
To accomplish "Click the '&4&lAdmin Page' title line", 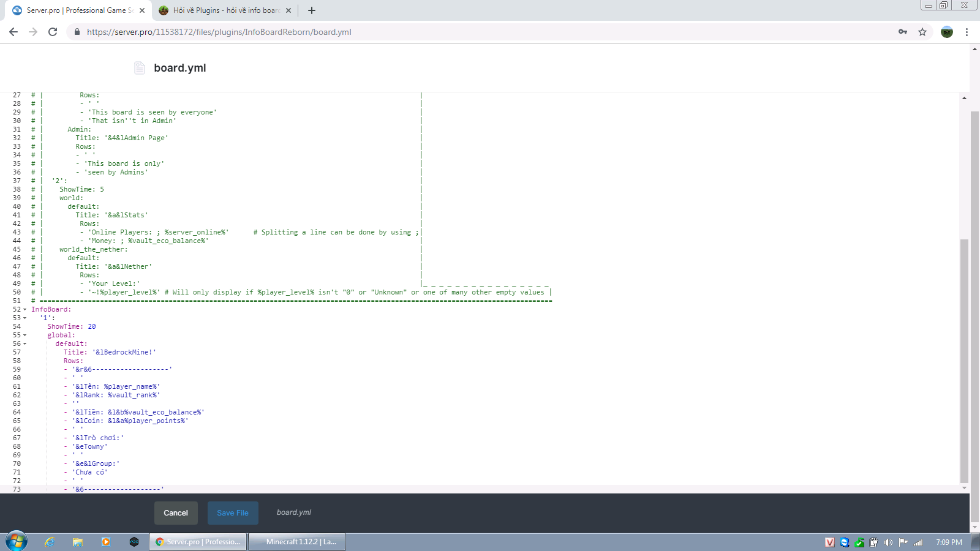I will 122,138.
